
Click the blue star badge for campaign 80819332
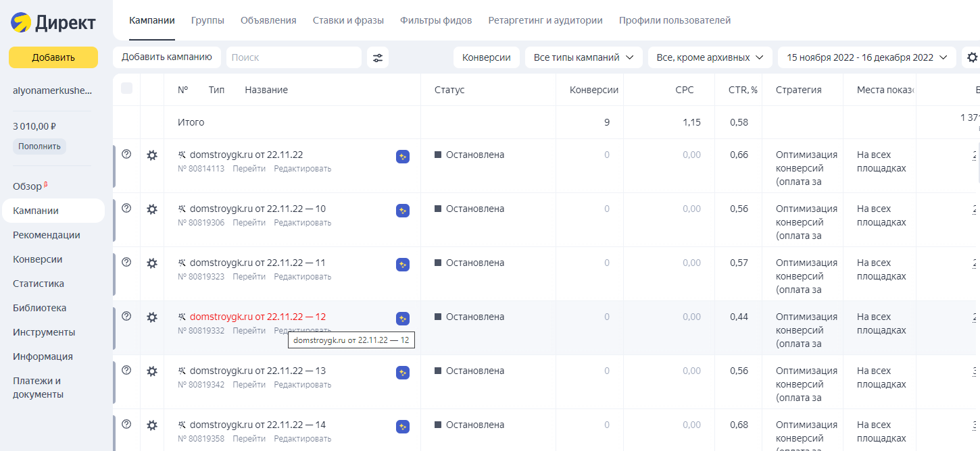click(x=403, y=319)
